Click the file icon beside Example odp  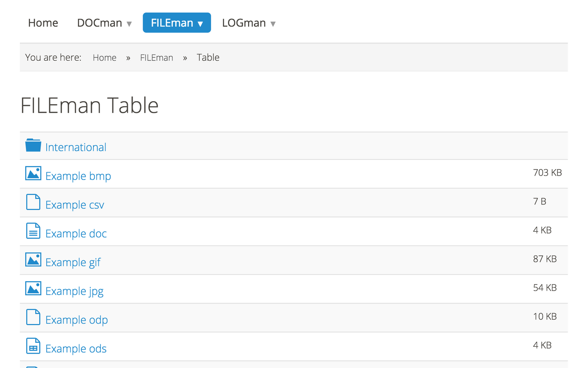point(33,318)
